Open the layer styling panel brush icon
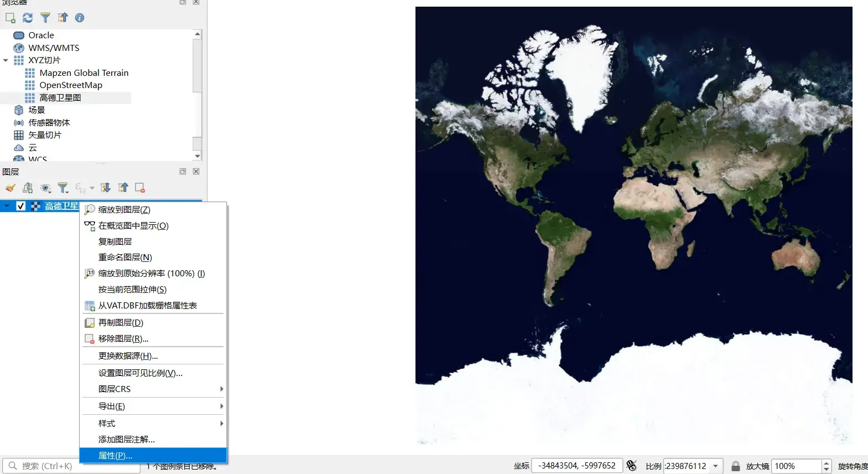Viewport: 868px width, 474px height. coord(10,188)
